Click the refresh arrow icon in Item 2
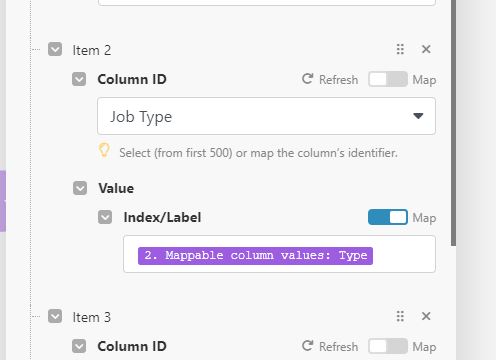 coord(307,79)
